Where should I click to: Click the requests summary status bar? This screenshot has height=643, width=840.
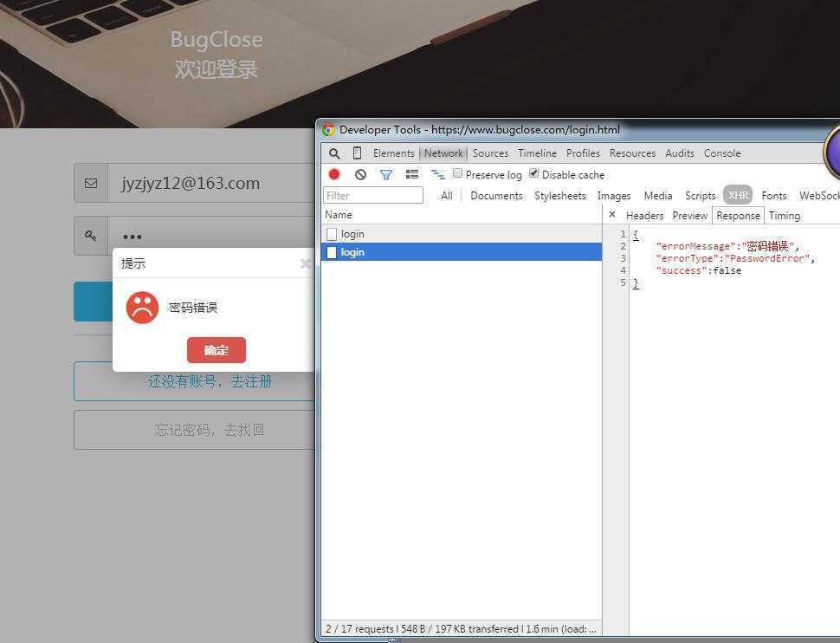click(461, 628)
